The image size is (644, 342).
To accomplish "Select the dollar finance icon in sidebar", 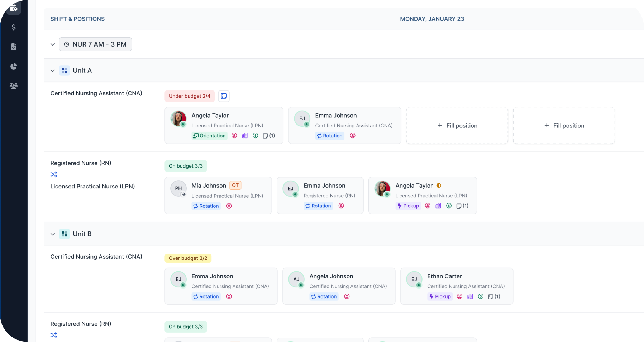I will coord(14,27).
